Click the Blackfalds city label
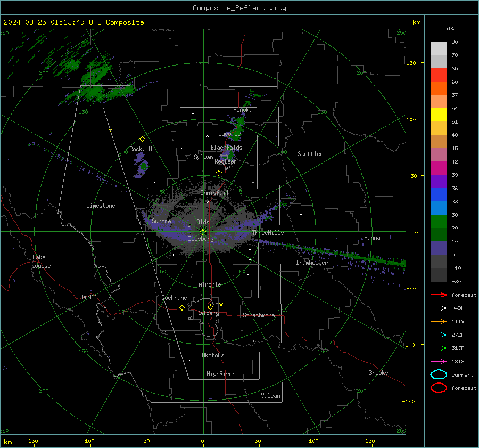This screenshot has width=479, height=448. (x=226, y=148)
